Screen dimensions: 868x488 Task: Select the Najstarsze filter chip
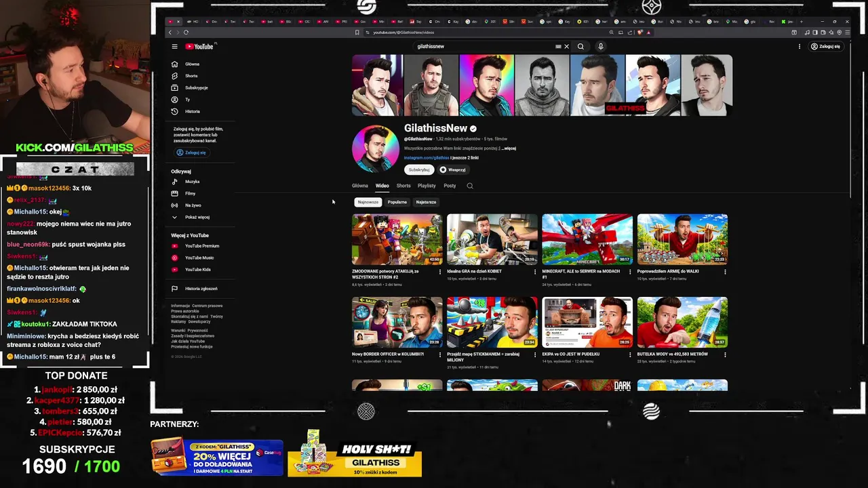(x=426, y=202)
